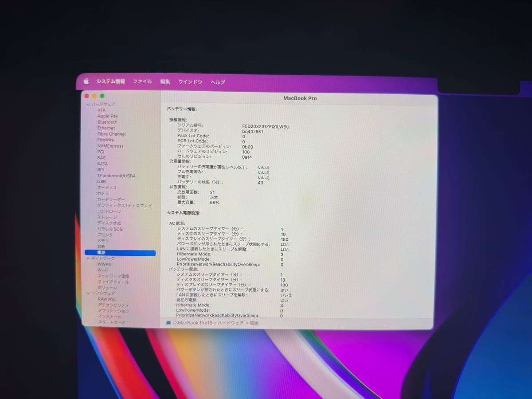Select プリンタ in the sidebar
532x399 pixels.
click(105, 235)
